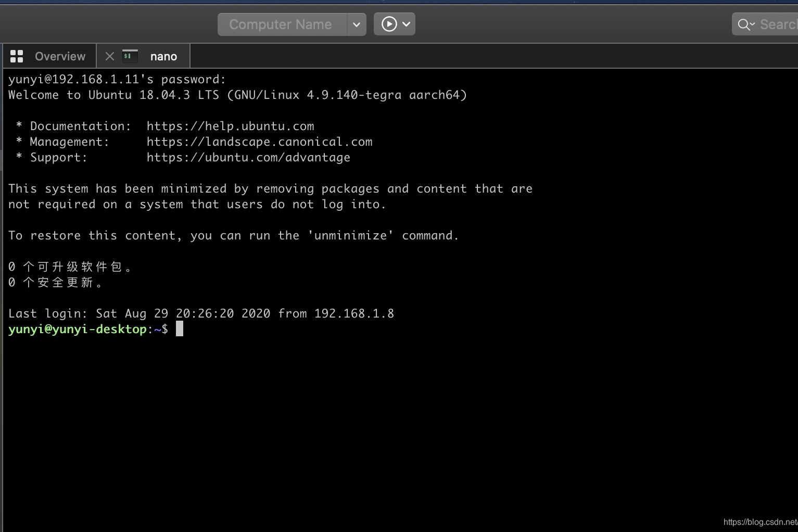The image size is (798, 532).
Task: Expand the Computer Name dropdown arrow
Action: tap(357, 24)
